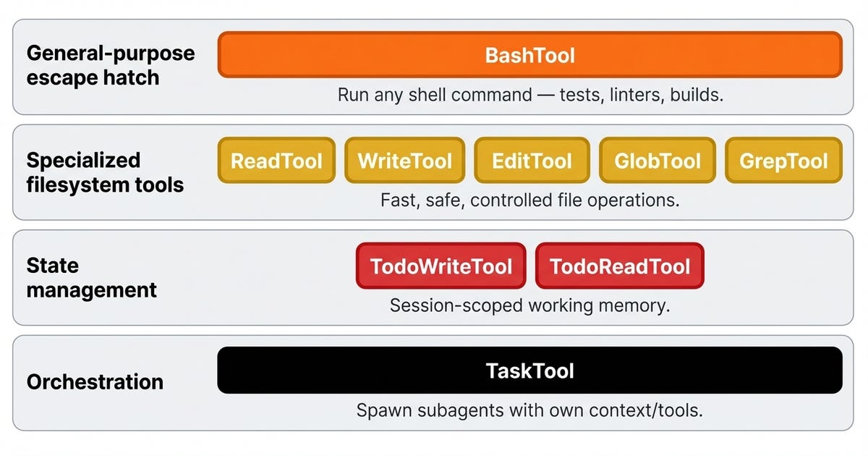Select the Specialized filesystem tools heading

click(105, 172)
